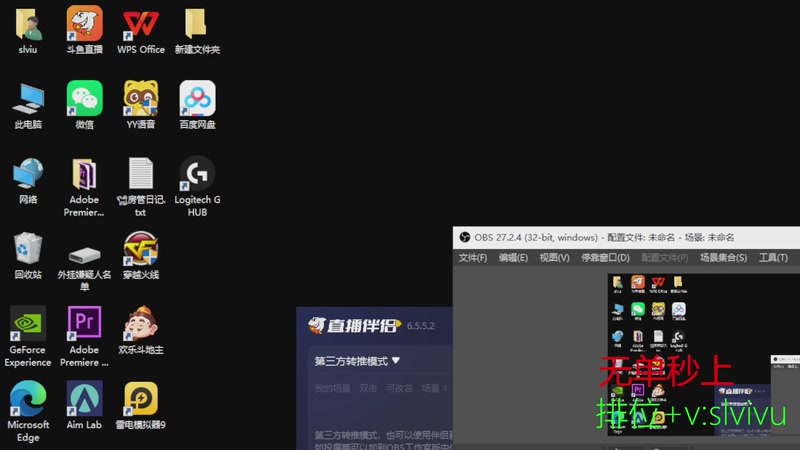
Task: Expand 第三方转推模式 mode dropdown
Action: (x=357, y=361)
